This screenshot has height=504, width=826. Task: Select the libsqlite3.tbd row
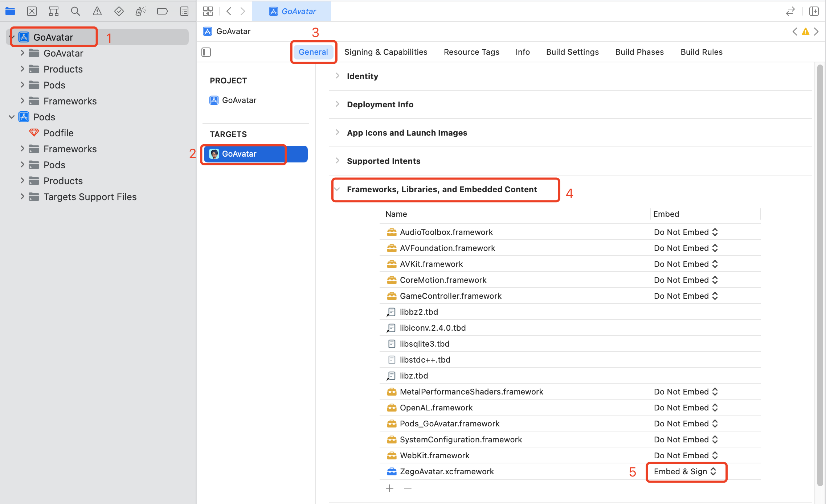[570, 344]
